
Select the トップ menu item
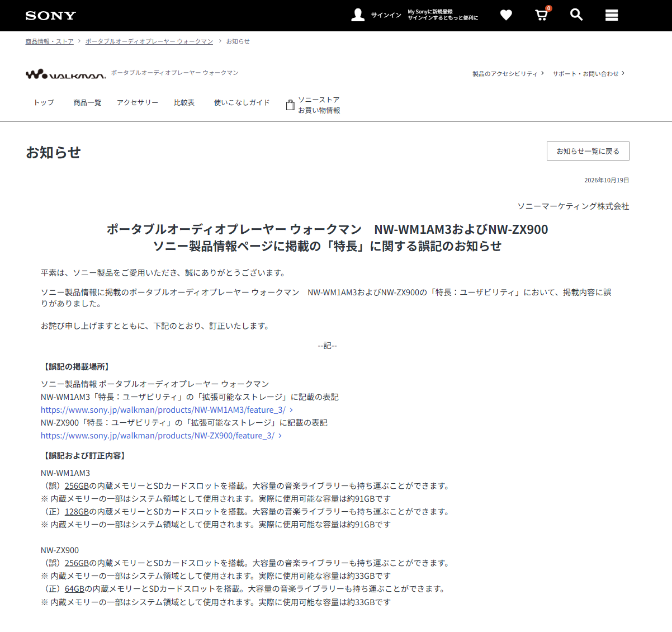44,102
